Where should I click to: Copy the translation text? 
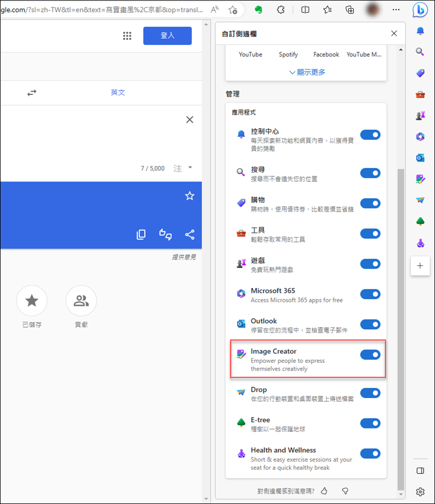(141, 235)
